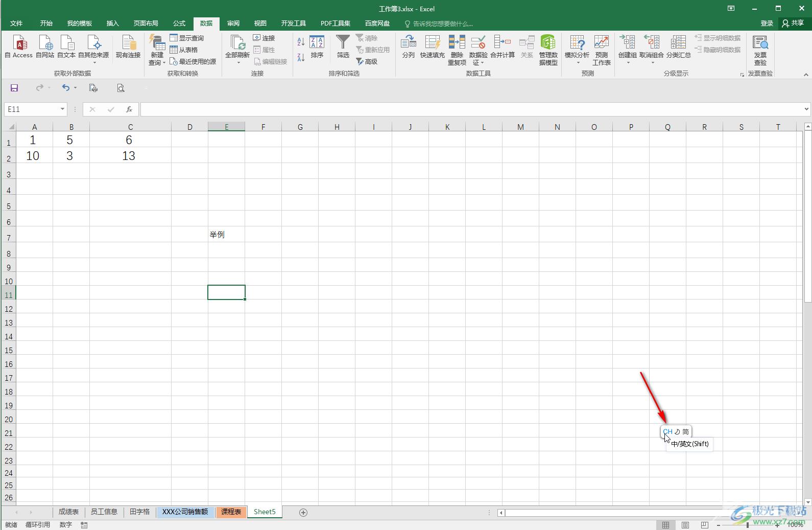Click Connections (连接) button
812x530 pixels.
point(264,38)
